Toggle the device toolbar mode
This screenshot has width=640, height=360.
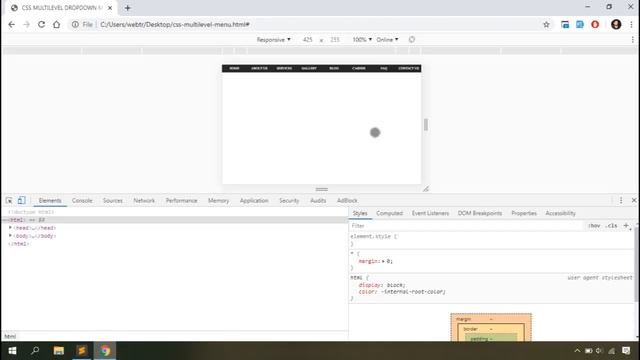[x=22, y=200]
